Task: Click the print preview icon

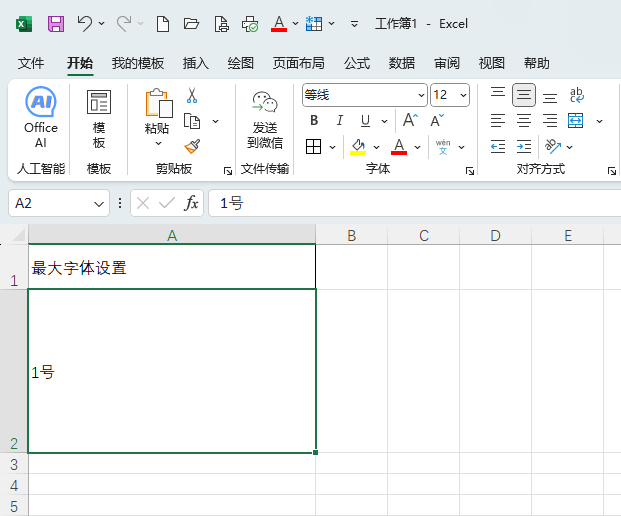Action: coord(221,24)
